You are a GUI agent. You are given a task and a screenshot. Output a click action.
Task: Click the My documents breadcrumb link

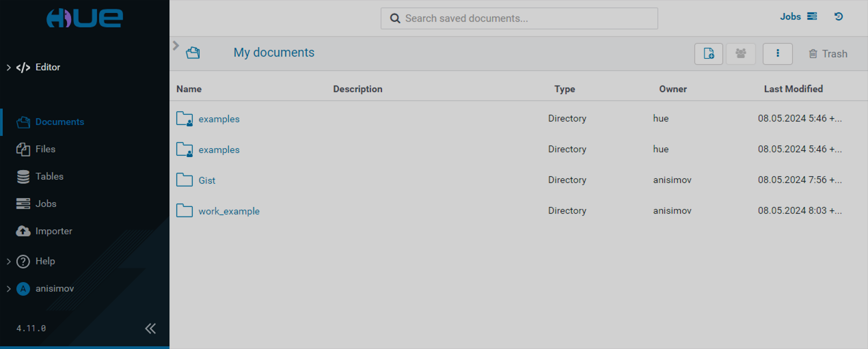coord(274,53)
